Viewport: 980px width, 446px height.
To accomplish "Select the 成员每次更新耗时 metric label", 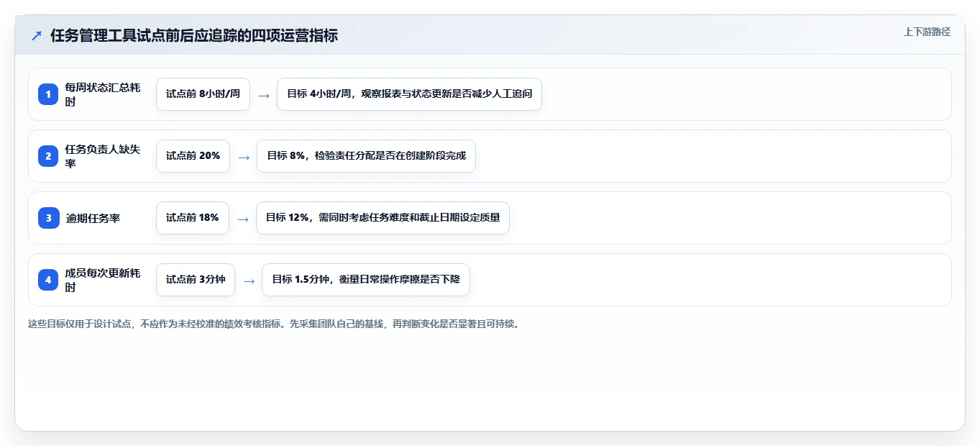I will pos(104,280).
